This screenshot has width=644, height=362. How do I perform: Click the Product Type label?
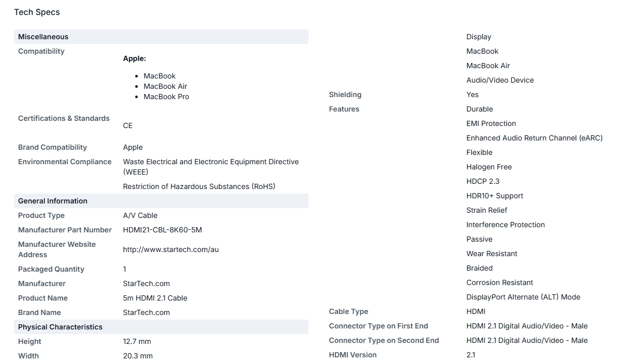(41, 215)
